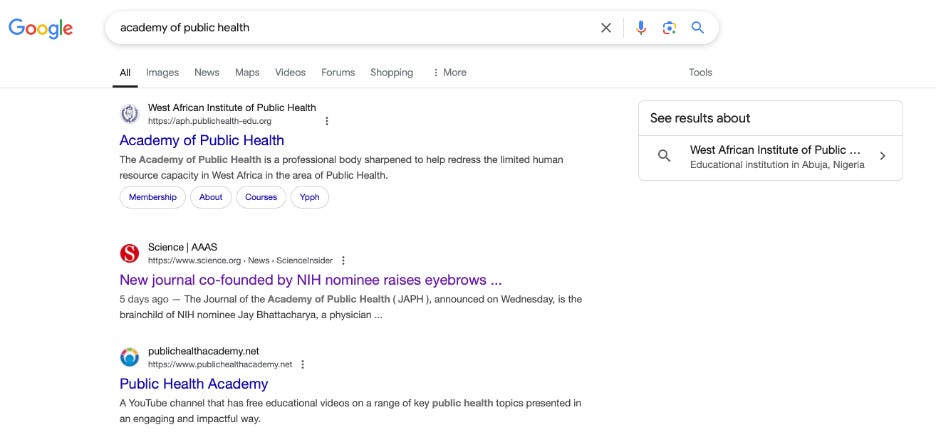Image resolution: width=936 pixels, height=440 pixels.
Task: Click the Courses sitelink chip
Action: 261,197
